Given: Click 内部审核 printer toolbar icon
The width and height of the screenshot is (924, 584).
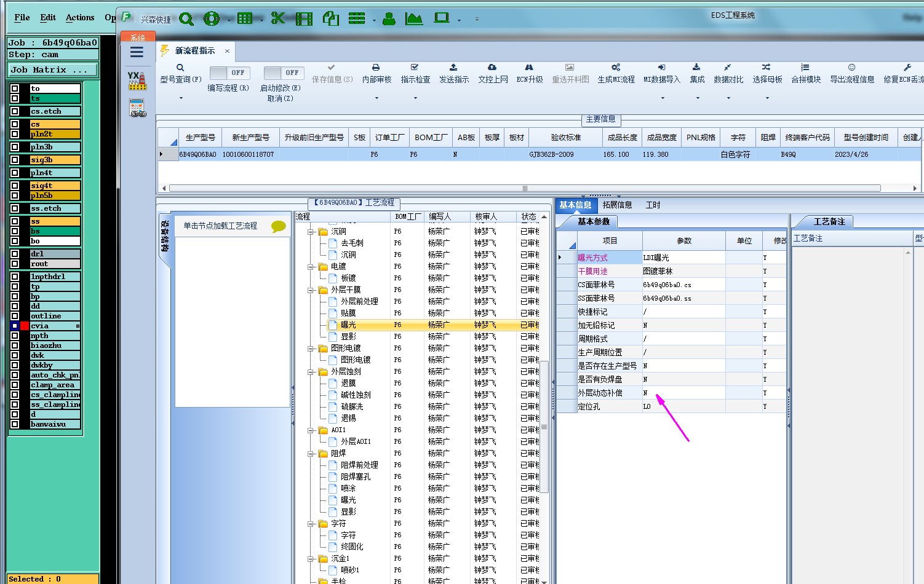Looking at the screenshot, I should [376, 68].
